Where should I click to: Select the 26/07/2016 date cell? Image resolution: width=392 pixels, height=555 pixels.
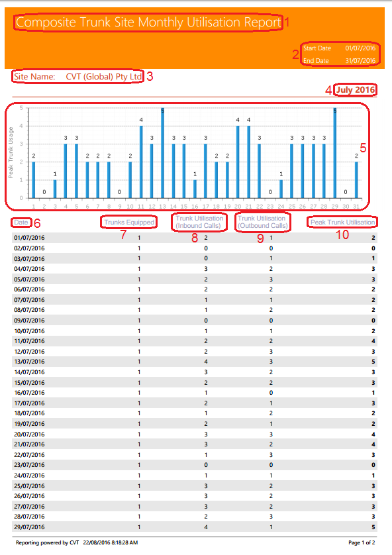(29, 496)
